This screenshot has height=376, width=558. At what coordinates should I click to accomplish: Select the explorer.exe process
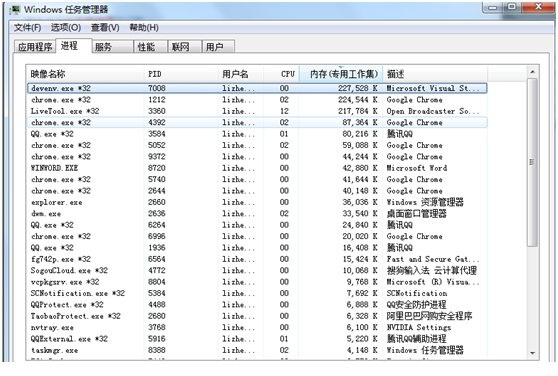click(x=257, y=202)
